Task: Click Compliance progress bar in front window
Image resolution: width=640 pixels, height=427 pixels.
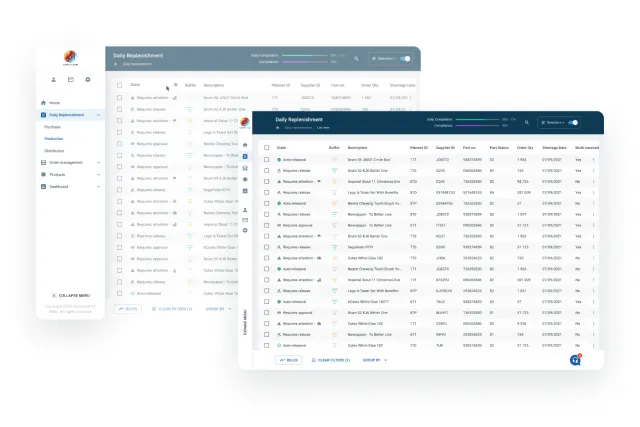Action: tap(477, 126)
